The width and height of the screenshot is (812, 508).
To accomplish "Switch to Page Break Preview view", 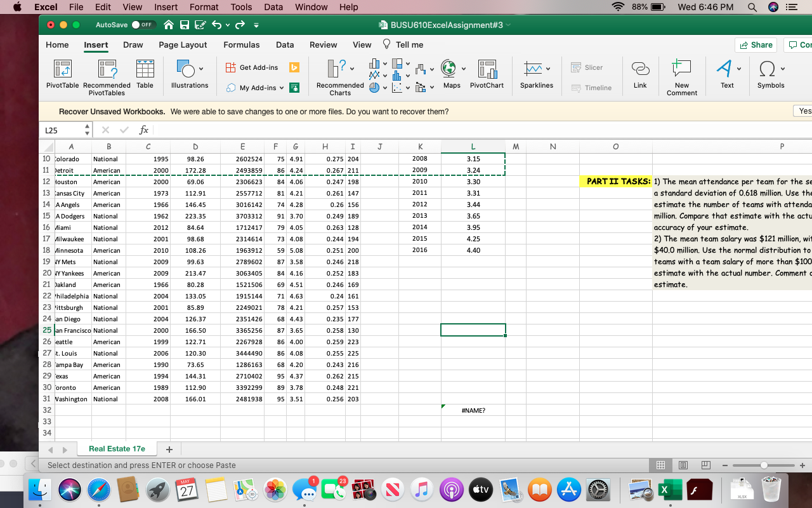I will pyautogui.click(x=705, y=465).
